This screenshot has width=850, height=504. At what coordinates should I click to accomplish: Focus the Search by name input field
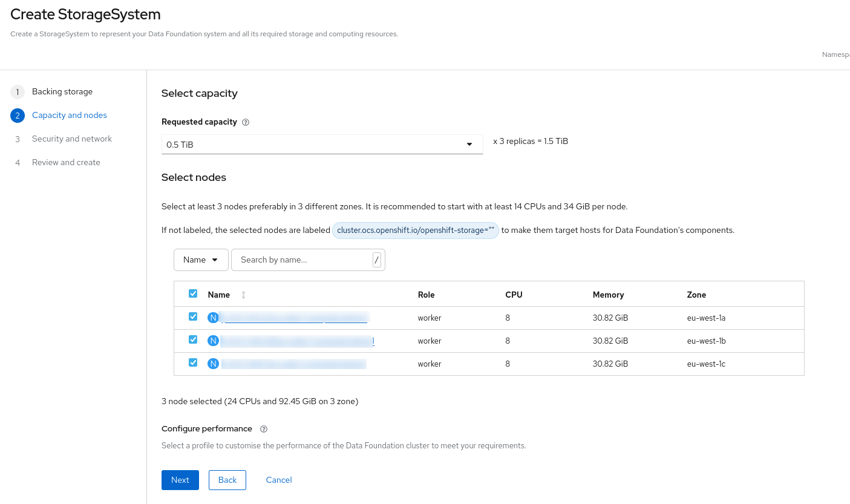301,260
